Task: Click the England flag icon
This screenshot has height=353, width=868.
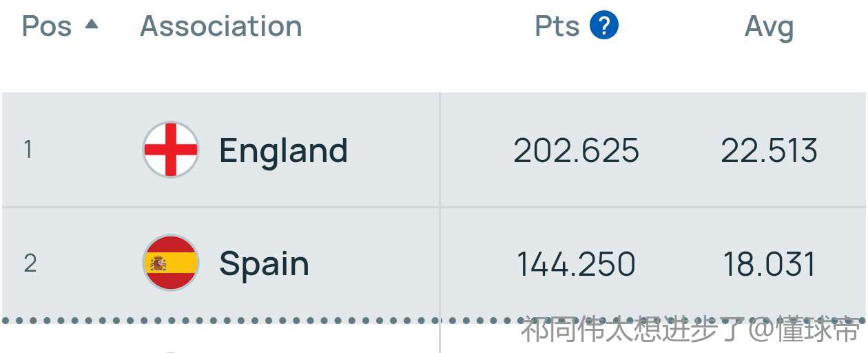Action: 171,150
